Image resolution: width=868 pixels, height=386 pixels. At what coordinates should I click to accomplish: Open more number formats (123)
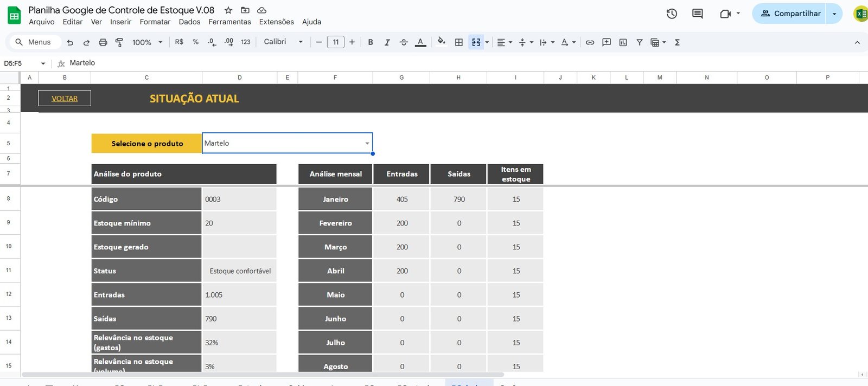246,42
